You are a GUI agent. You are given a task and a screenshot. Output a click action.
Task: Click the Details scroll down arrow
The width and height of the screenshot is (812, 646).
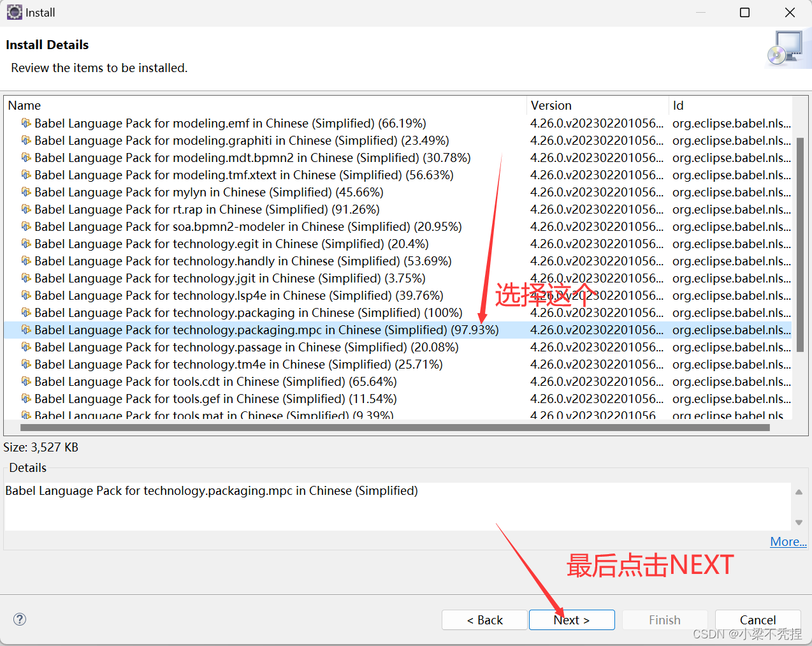pos(799,522)
